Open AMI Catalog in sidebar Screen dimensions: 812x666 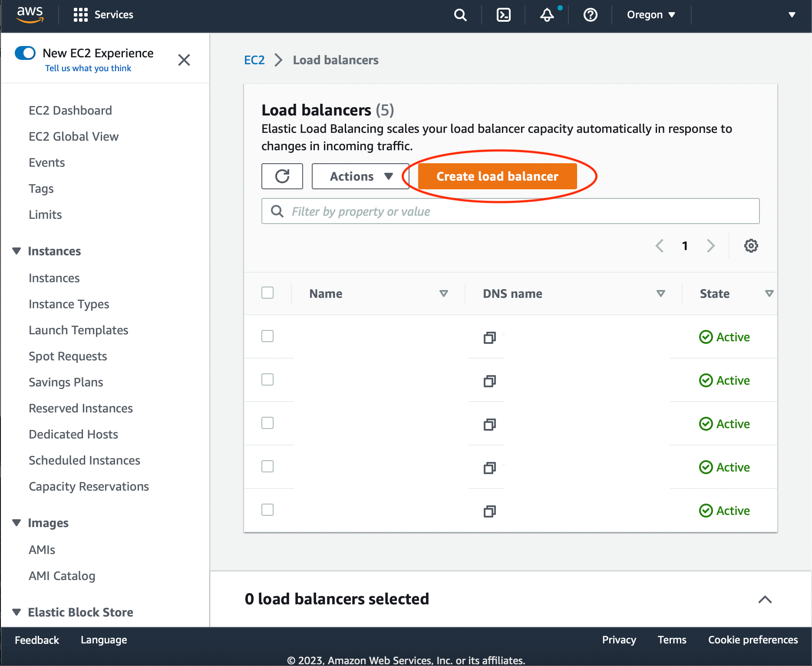pyautogui.click(x=62, y=576)
